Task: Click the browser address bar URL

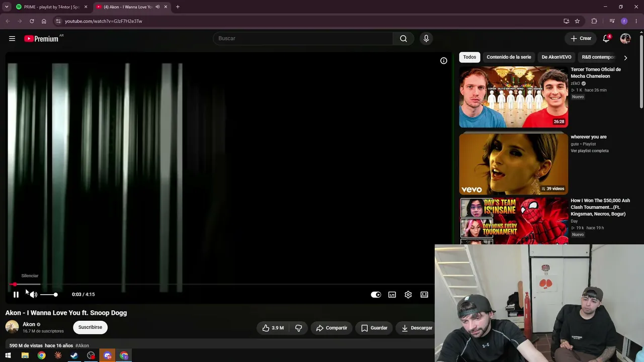Action: 103,21
